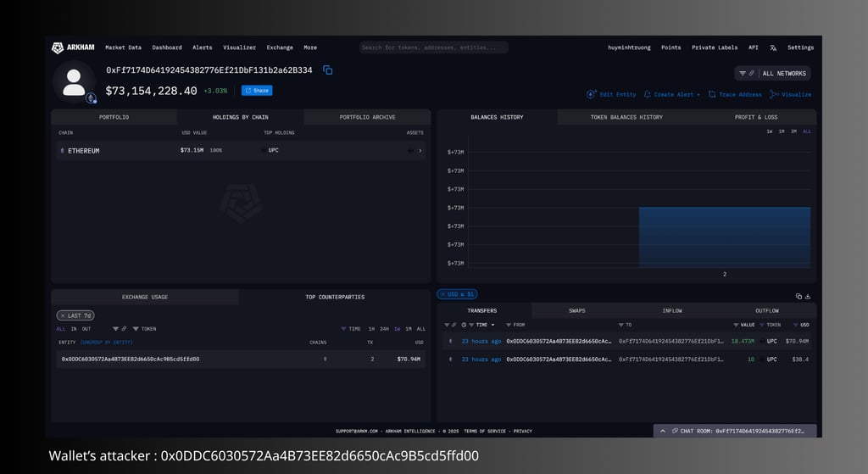The height and width of the screenshot is (474, 868).
Task: Click the blue Share button
Action: [x=257, y=90]
